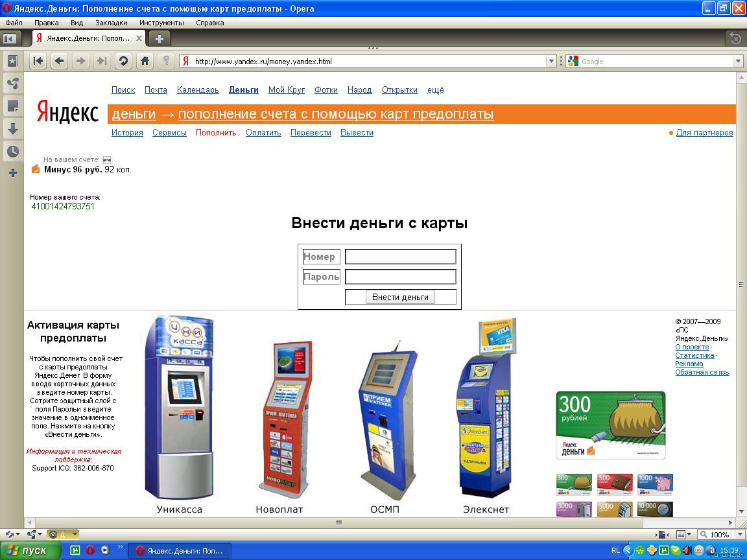This screenshot has height=560, width=747.
Task: Click the Opera quick launch icon
Action: coord(90,550)
